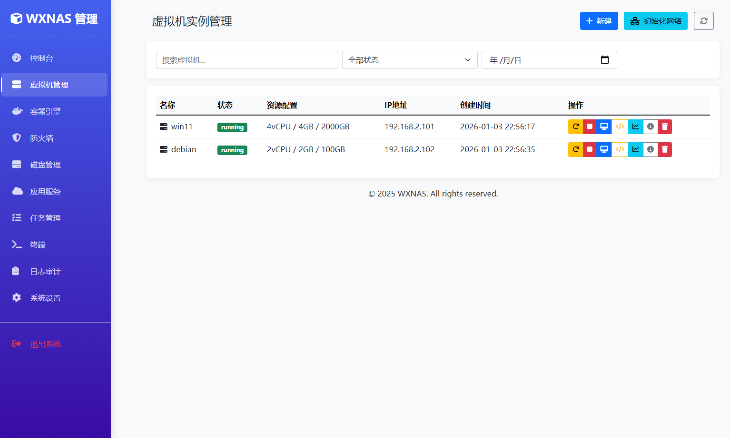Open 防火墙 in the sidebar

54,138
